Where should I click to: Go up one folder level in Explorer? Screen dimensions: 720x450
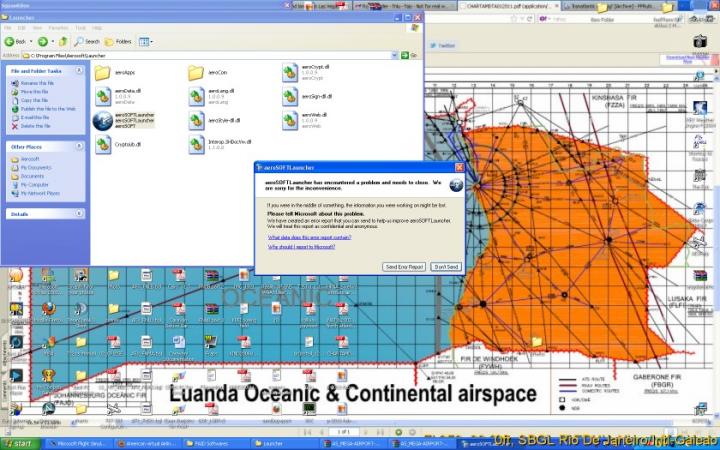click(63, 42)
